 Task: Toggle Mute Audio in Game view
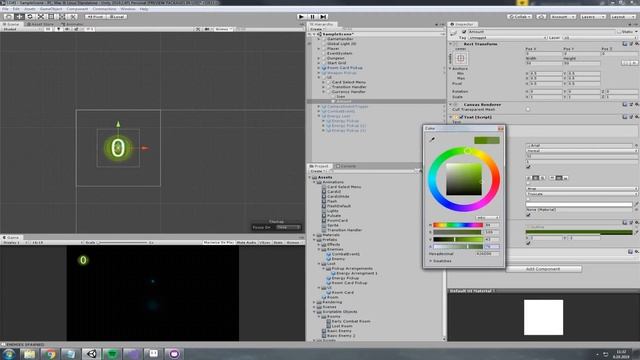(x=246, y=242)
